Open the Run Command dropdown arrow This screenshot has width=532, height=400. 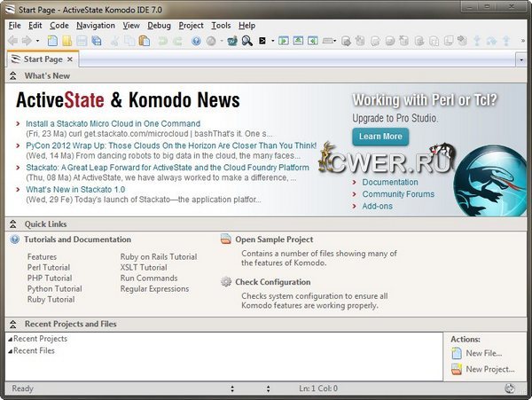(x=272, y=41)
